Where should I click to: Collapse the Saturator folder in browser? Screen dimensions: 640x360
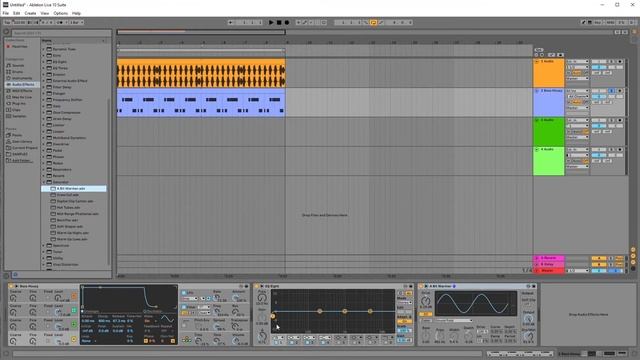(44, 182)
